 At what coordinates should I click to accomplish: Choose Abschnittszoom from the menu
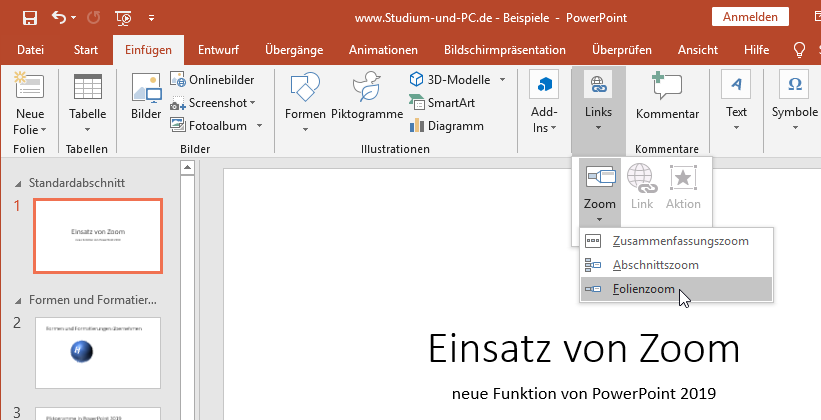[x=676, y=265]
